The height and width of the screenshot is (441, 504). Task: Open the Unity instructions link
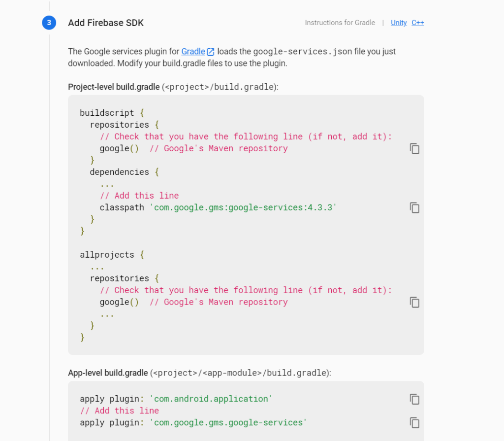[399, 23]
